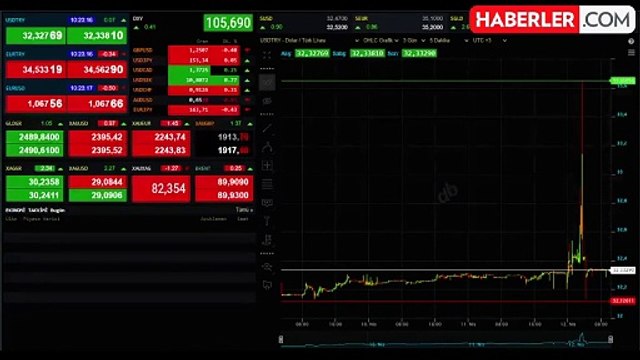Click the red tile value 2243,83
640x360 pixels.
coord(161,150)
